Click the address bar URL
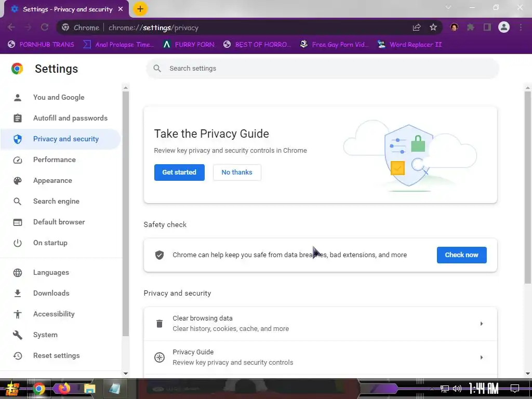This screenshot has width=532, height=399. point(153,28)
